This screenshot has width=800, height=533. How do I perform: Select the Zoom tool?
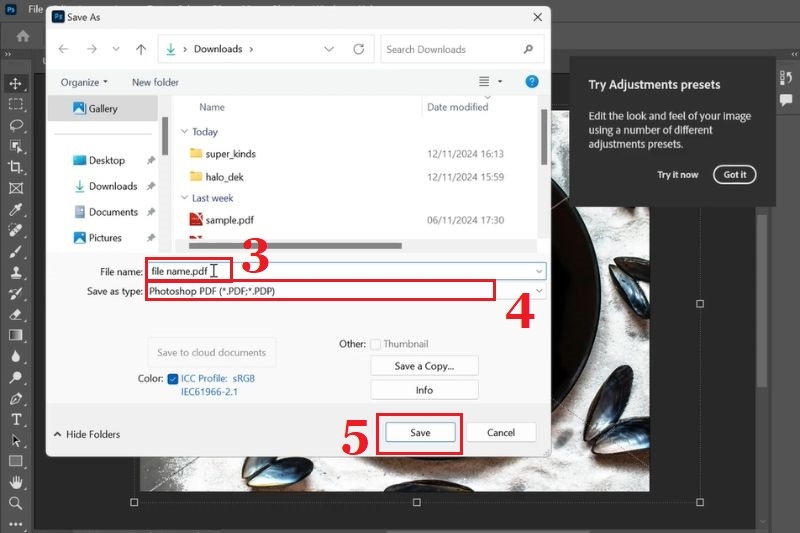coord(15,503)
